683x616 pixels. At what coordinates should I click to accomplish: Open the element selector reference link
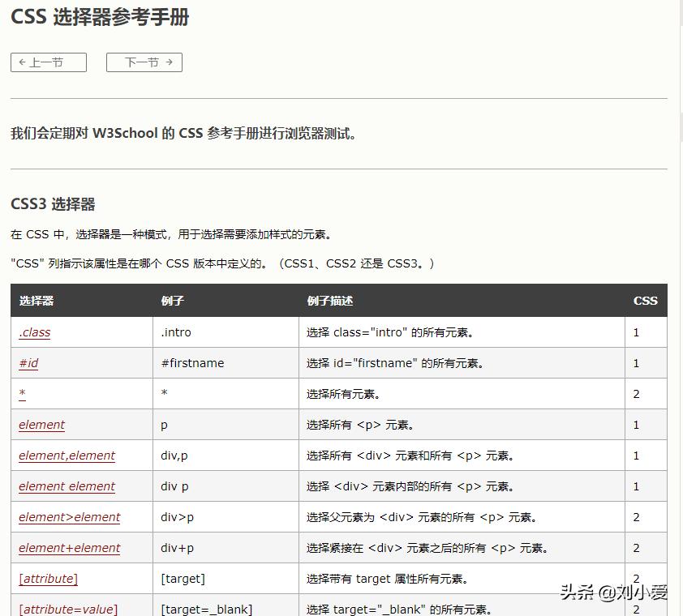tap(41, 424)
